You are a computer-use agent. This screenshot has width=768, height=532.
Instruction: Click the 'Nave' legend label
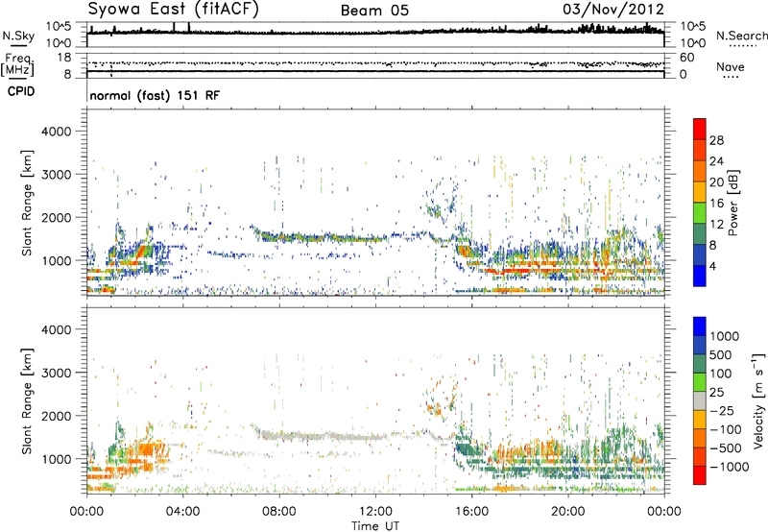point(730,66)
